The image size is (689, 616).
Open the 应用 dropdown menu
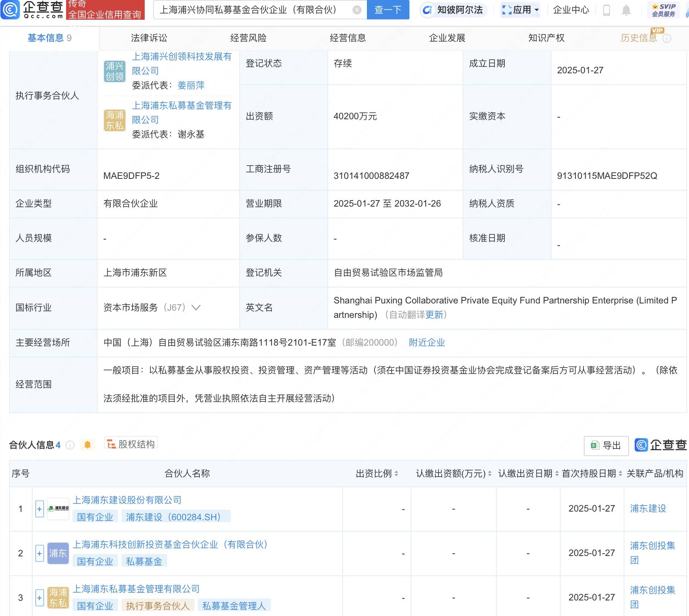520,10
